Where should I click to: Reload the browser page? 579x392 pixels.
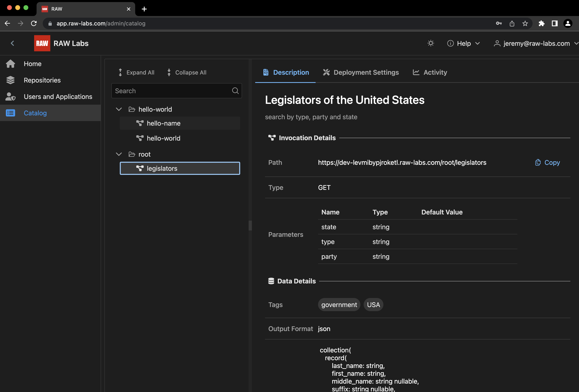34,23
